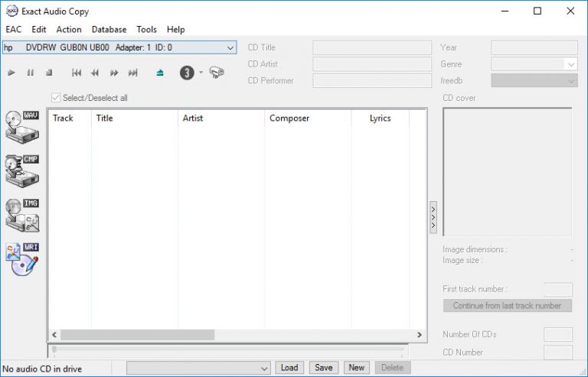Expand the freedb category dropdown
The width and height of the screenshot is (588, 377).
[570, 80]
